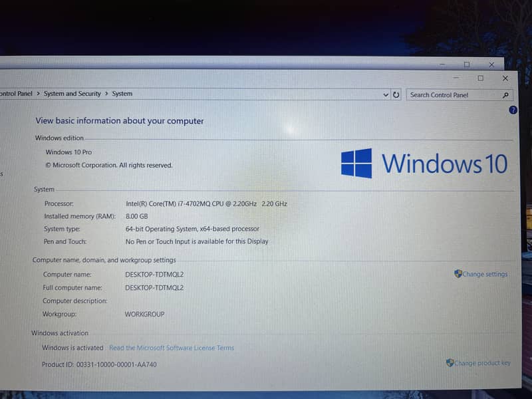
Task: Close the System window
Action: pos(505,78)
